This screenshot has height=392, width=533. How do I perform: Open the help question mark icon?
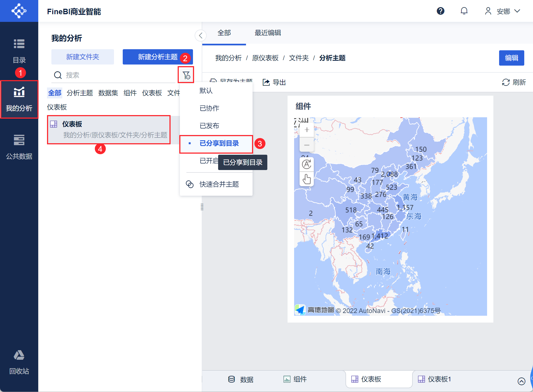440,11
